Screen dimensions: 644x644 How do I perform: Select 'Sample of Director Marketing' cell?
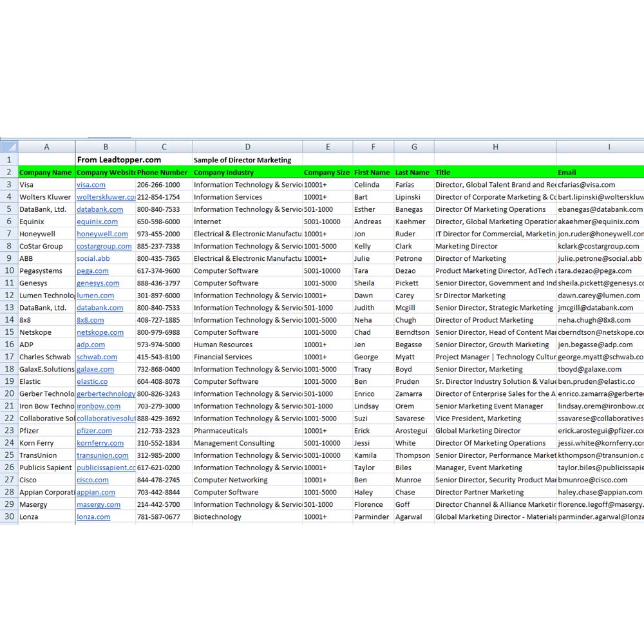tap(248, 160)
